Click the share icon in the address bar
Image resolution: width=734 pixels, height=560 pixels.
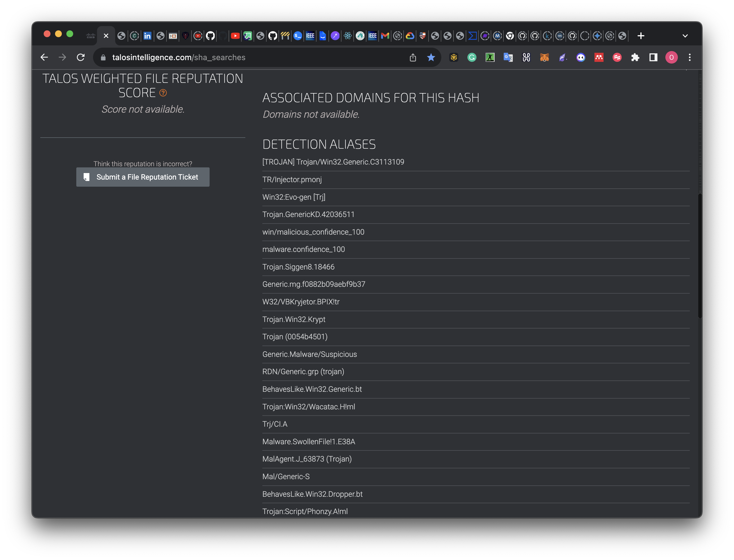413,57
